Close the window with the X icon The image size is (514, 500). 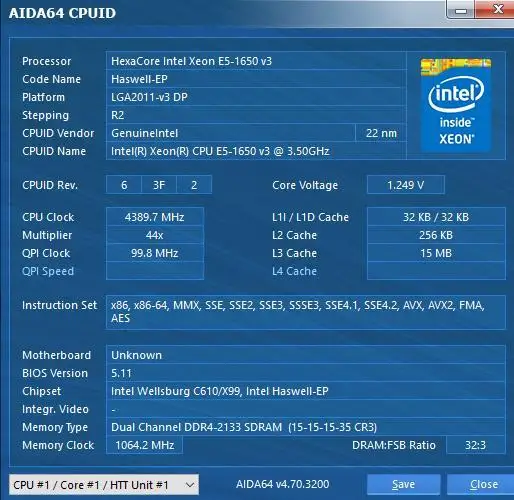pyautogui.click(x=496, y=9)
